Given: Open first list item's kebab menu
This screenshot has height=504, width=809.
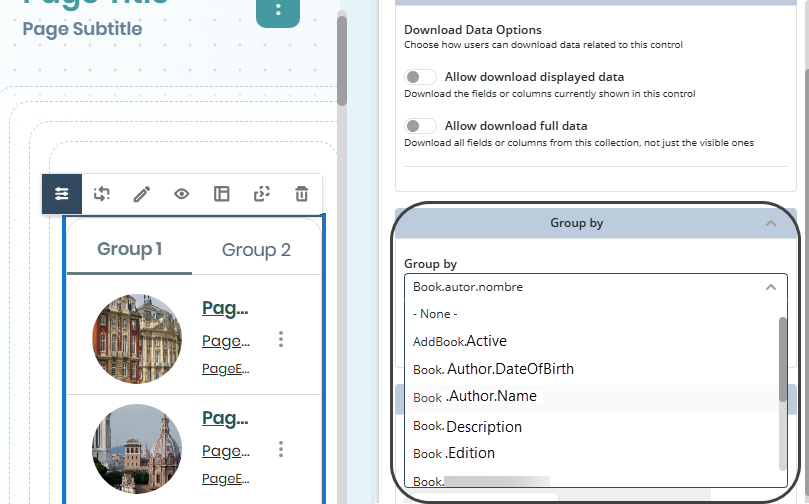Looking at the screenshot, I should coord(281,340).
